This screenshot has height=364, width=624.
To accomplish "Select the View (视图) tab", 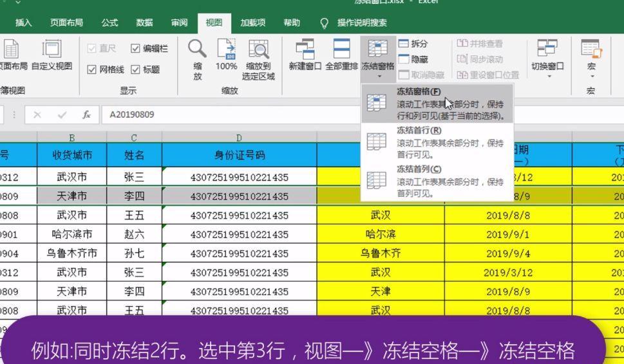I will [x=214, y=23].
